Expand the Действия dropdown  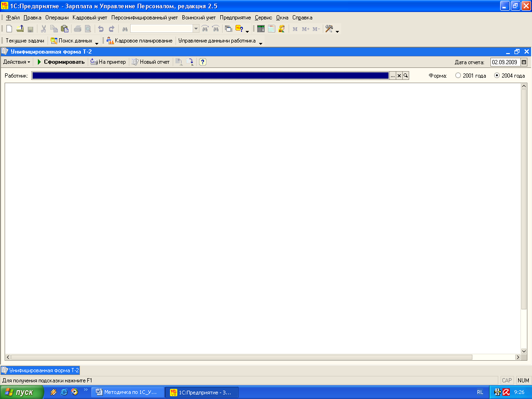click(x=17, y=62)
